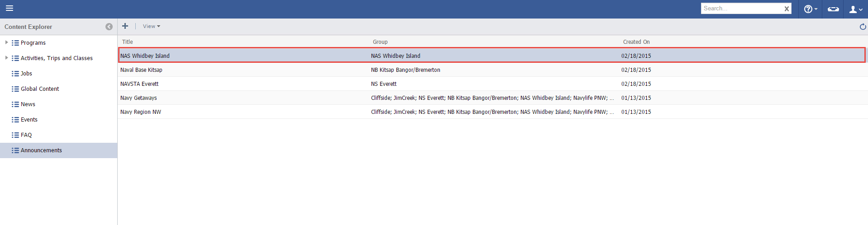Click the plus icon to add content
868x225 pixels.
125,26
